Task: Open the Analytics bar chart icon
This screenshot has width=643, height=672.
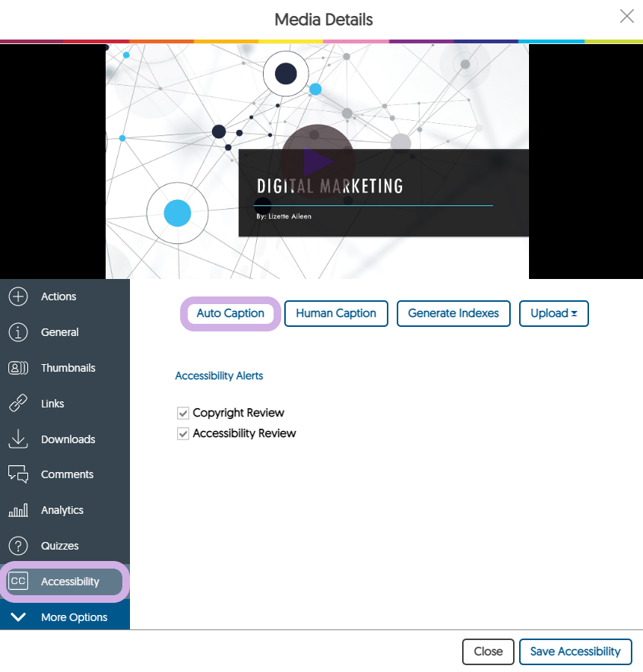Action: click(18, 510)
